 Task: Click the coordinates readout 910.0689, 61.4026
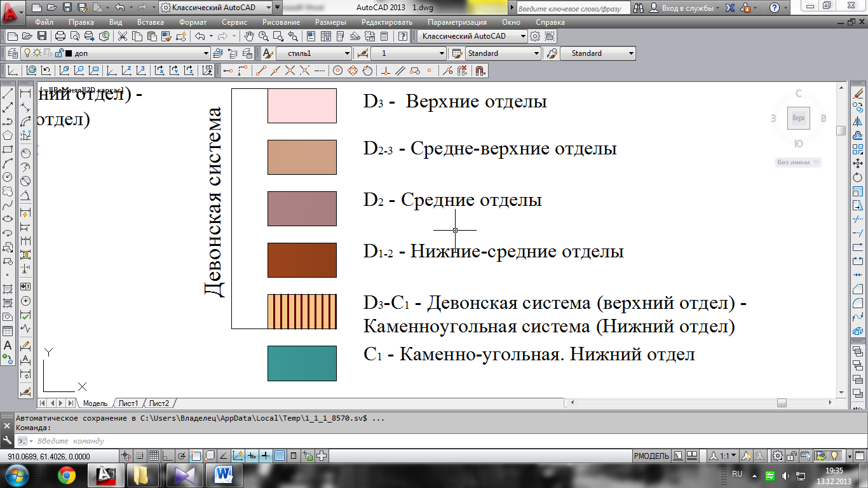(x=48, y=456)
